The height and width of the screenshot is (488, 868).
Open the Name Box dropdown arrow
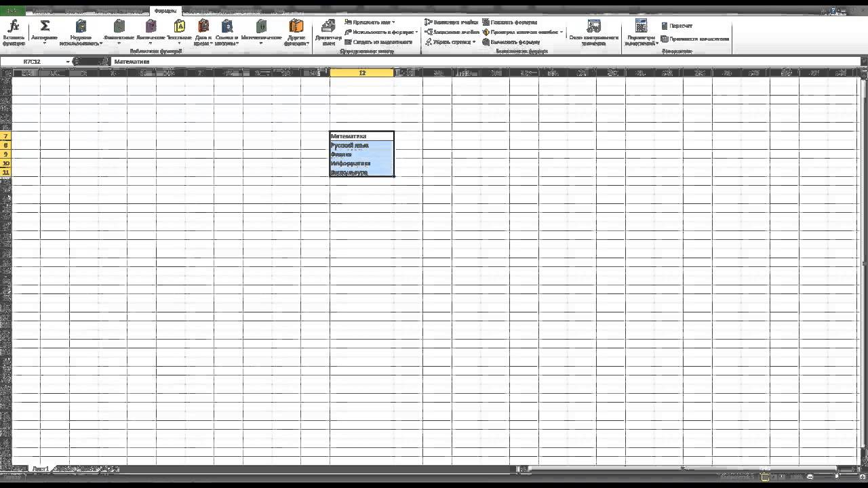tap(68, 62)
